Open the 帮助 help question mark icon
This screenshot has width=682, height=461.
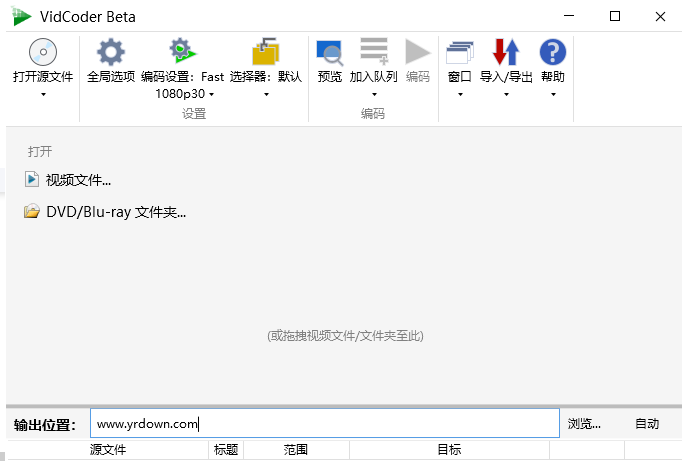click(x=553, y=52)
